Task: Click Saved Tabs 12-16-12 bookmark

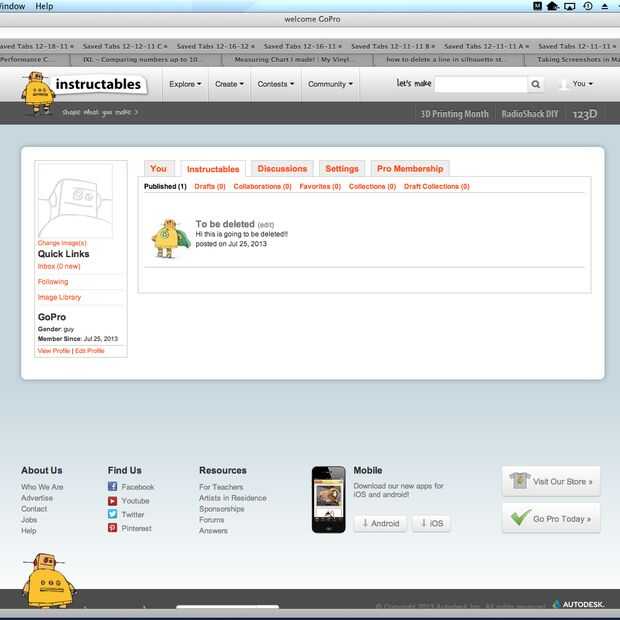Action: (215, 46)
